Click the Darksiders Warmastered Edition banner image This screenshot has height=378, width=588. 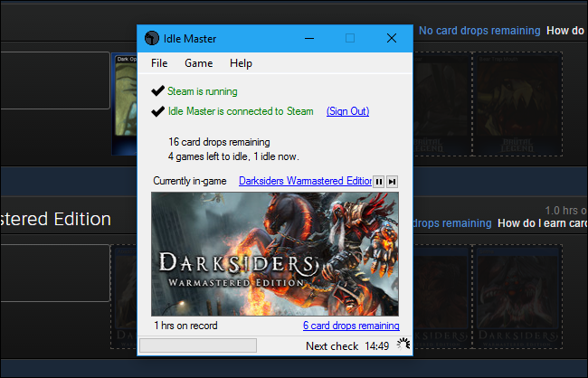coord(275,254)
